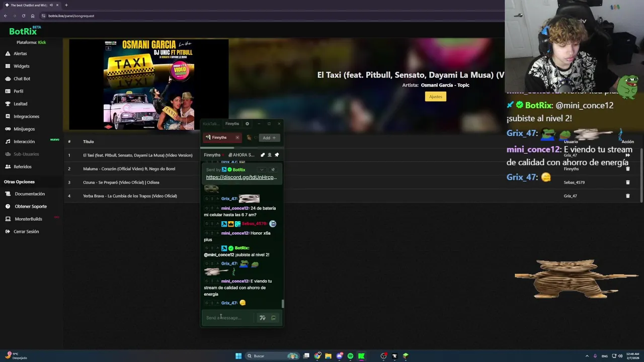Open the users icon in chat header

tap(269, 155)
